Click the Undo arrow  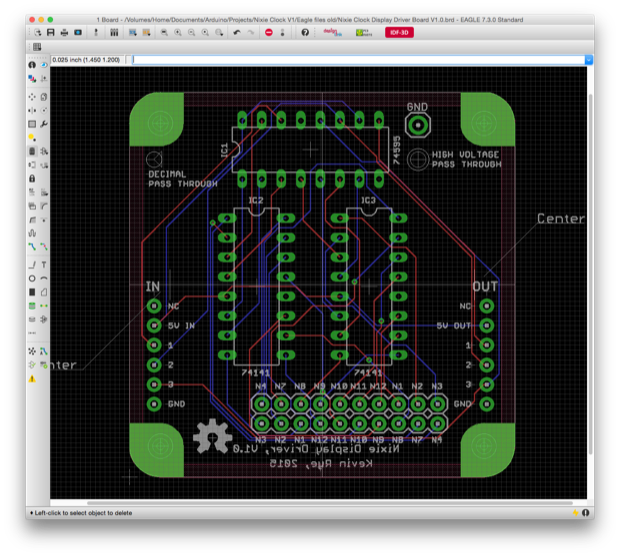click(x=237, y=32)
